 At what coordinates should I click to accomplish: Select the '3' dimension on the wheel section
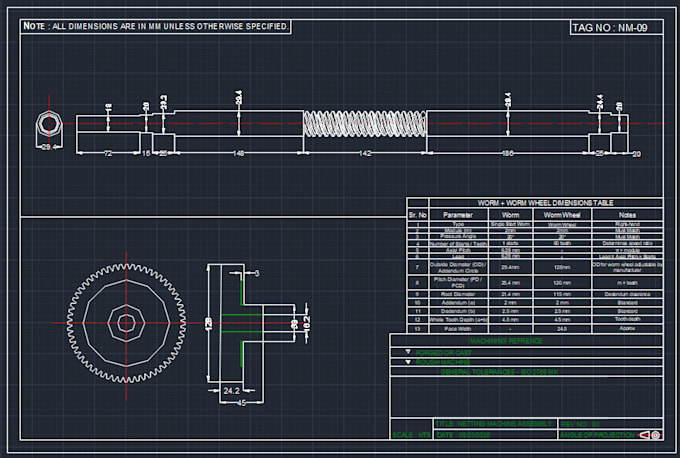257,273
